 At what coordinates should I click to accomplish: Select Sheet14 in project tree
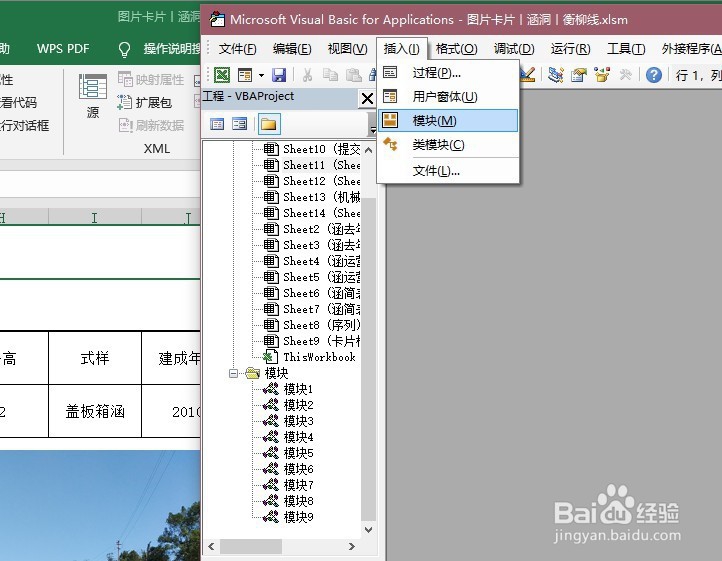point(311,213)
